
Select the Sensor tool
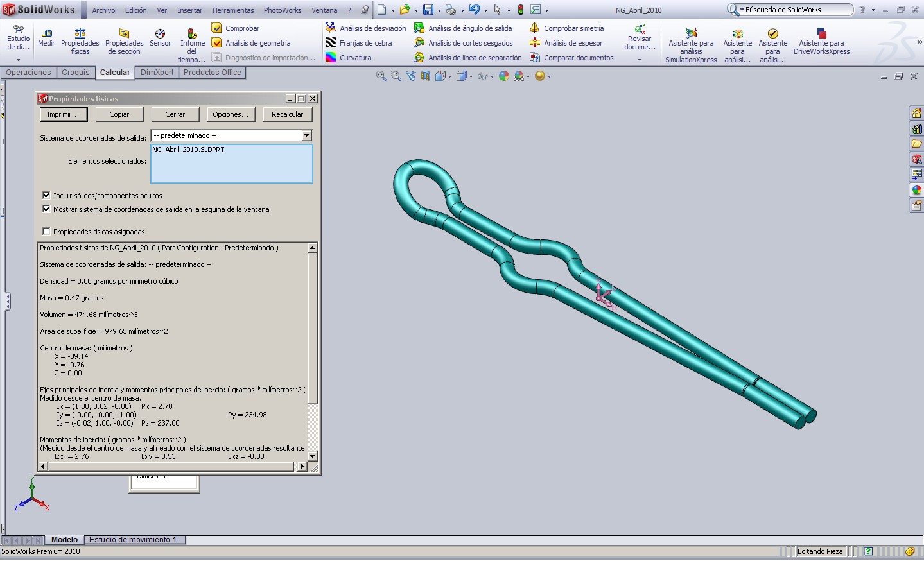coord(160,37)
